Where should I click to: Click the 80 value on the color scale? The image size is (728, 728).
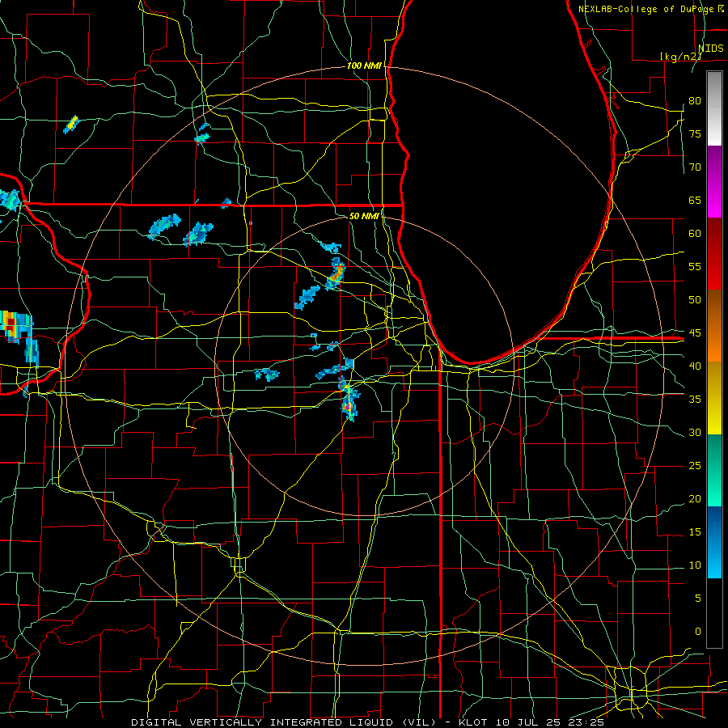tap(695, 101)
